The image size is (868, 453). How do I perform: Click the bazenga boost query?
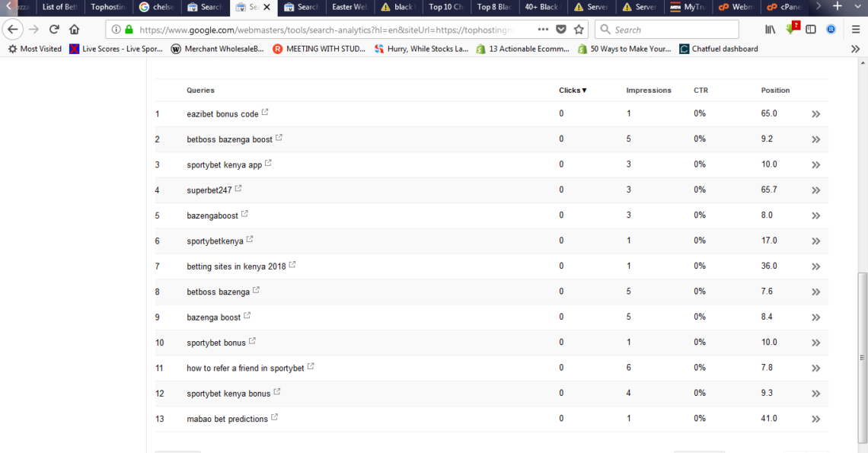(x=214, y=317)
